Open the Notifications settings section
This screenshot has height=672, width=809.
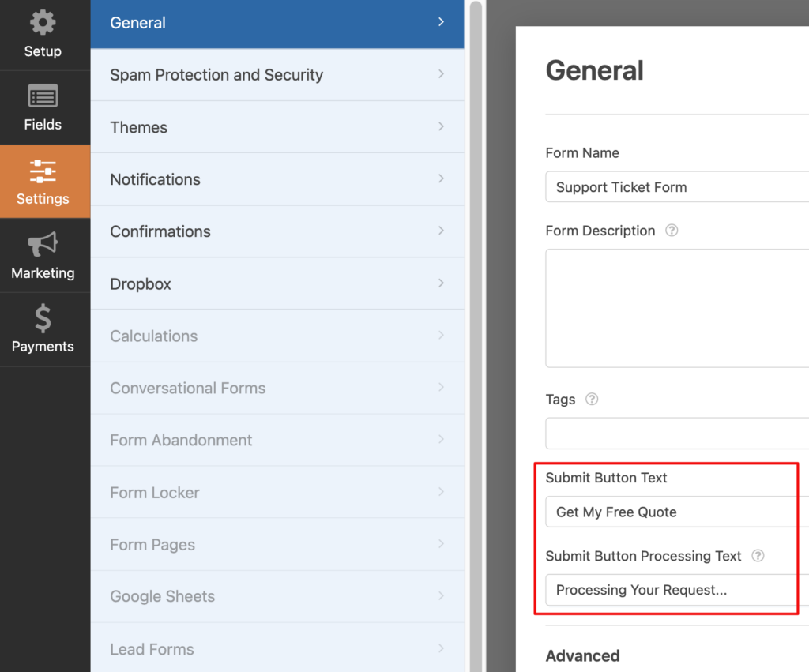(277, 179)
